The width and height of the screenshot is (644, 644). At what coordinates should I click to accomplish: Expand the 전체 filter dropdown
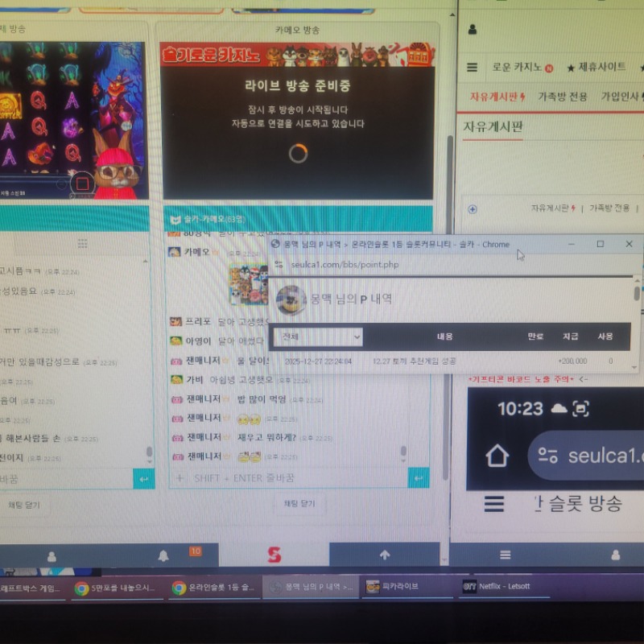(319, 336)
